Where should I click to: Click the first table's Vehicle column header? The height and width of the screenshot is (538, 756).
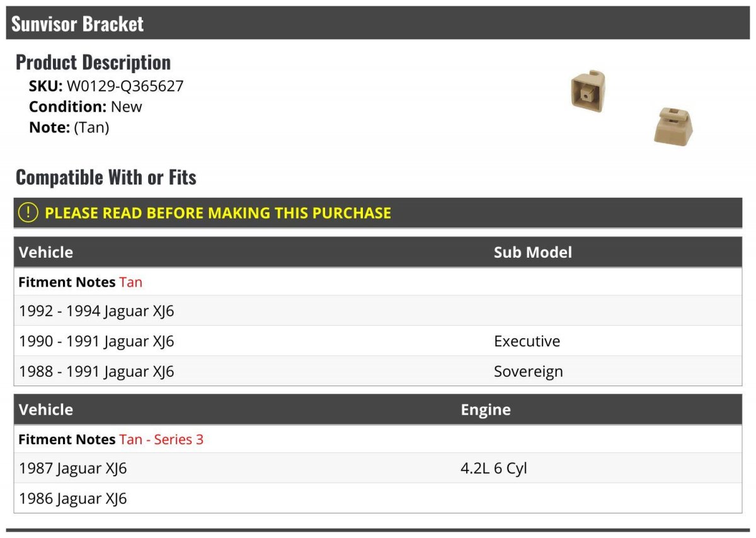(46, 252)
